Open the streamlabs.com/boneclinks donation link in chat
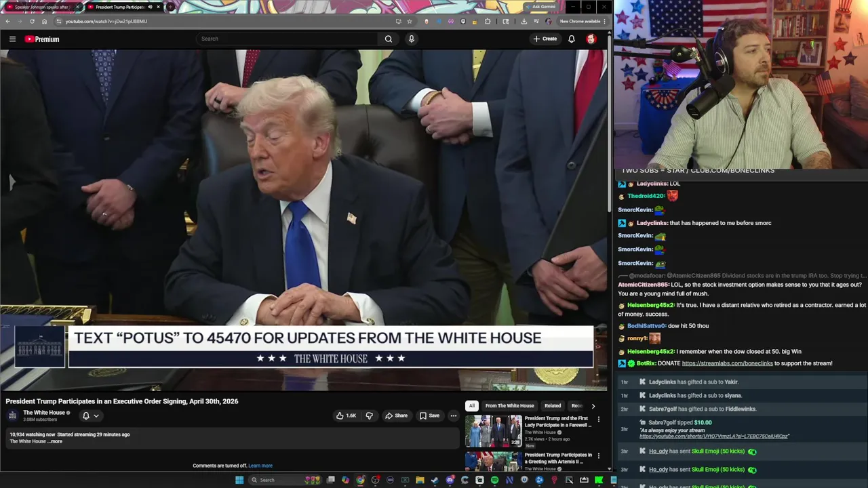Screen dimensions: 868x488 tap(727, 363)
